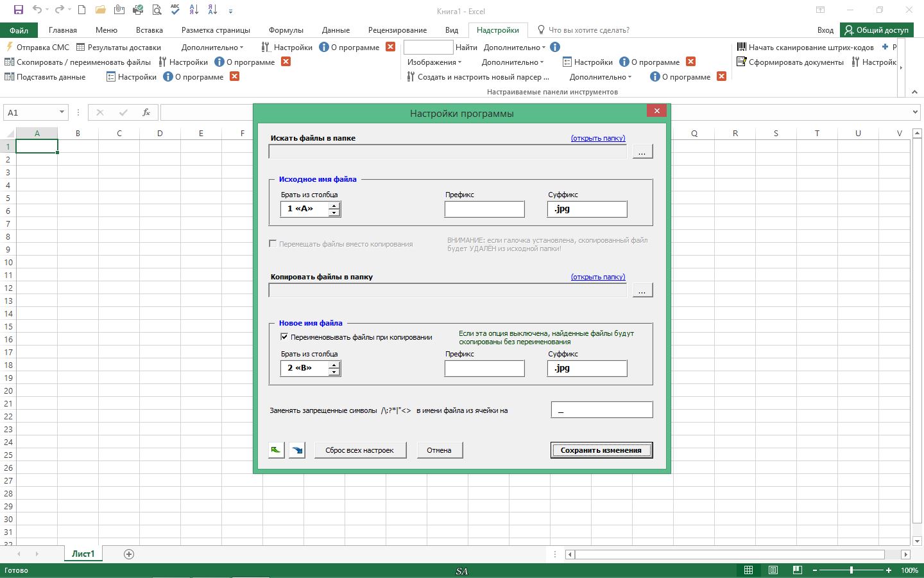Switch to Данные ribbon tab

click(336, 30)
